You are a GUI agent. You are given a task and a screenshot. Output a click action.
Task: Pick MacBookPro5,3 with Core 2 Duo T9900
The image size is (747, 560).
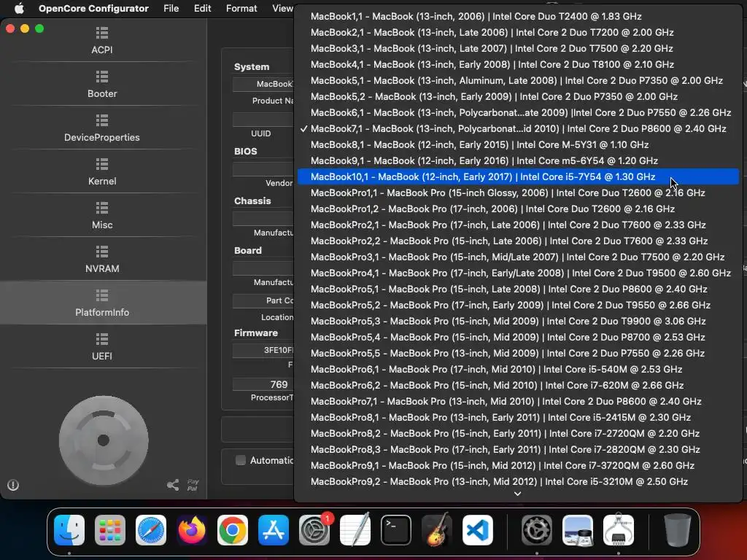(518, 321)
